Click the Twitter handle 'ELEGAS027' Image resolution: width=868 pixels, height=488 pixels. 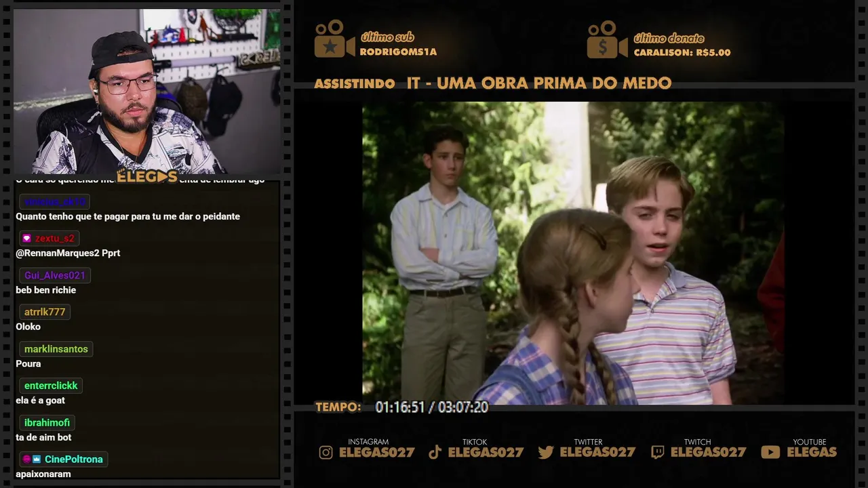(x=597, y=452)
